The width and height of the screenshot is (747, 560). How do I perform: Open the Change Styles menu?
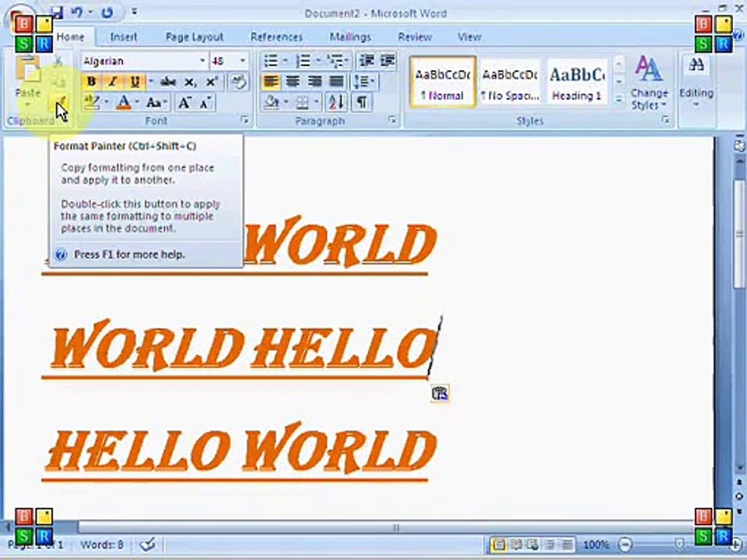point(648,83)
